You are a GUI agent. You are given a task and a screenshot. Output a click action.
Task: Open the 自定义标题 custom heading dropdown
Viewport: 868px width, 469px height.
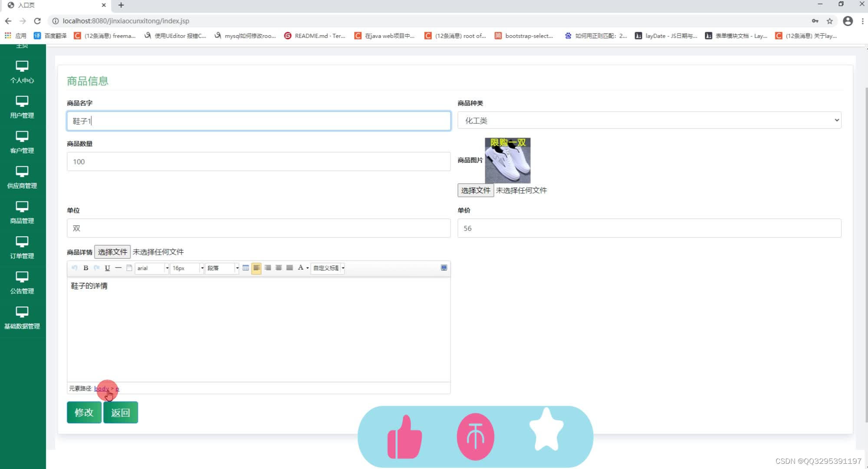(x=328, y=268)
